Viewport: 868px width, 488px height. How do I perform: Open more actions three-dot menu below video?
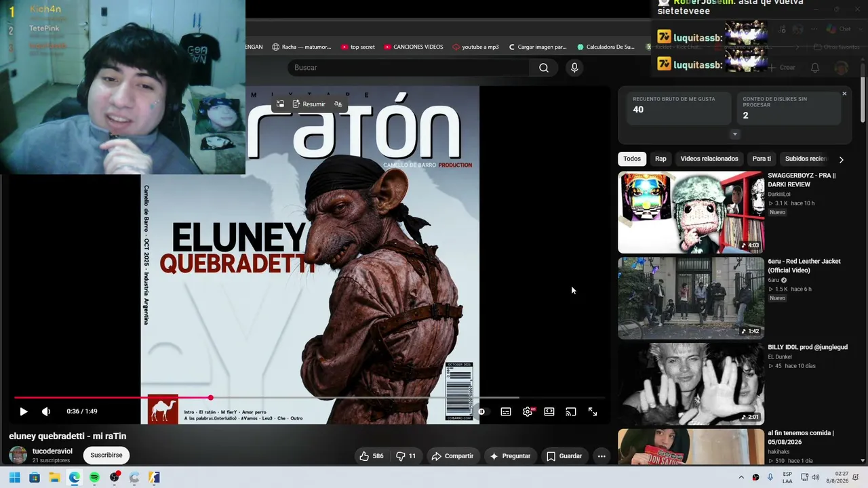click(601, 456)
